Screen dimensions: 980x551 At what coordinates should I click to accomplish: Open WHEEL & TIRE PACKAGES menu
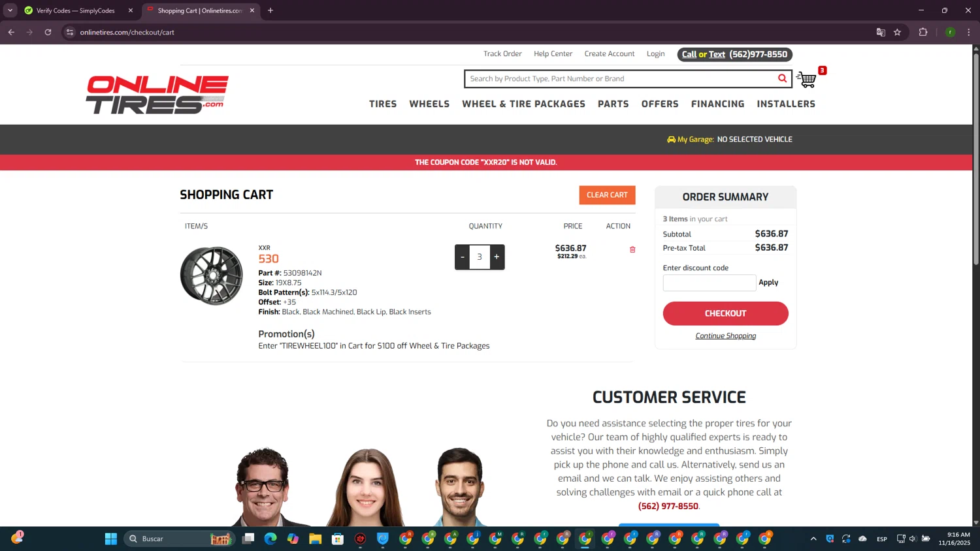click(x=523, y=104)
